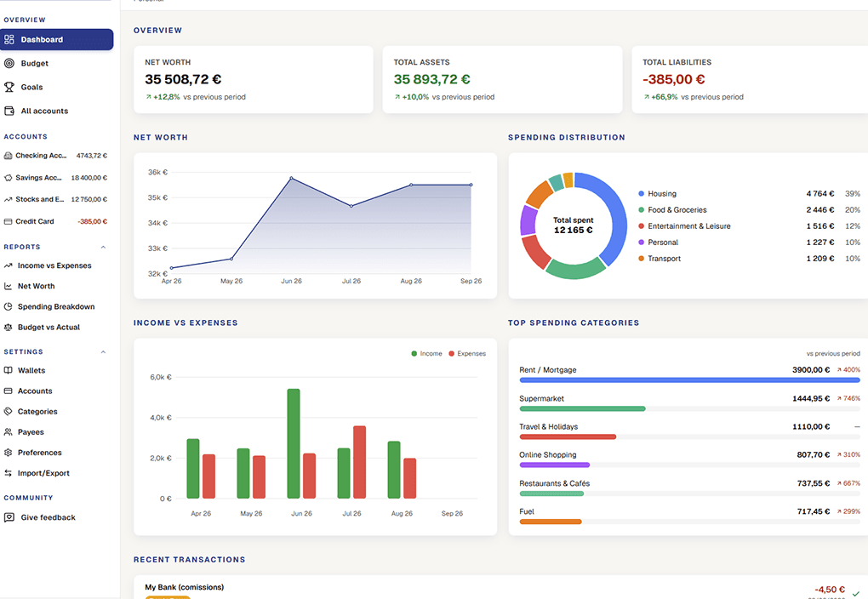Click the Spending Breakdown pie icon
Image resolution: width=868 pixels, height=599 pixels.
(x=8, y=306)
